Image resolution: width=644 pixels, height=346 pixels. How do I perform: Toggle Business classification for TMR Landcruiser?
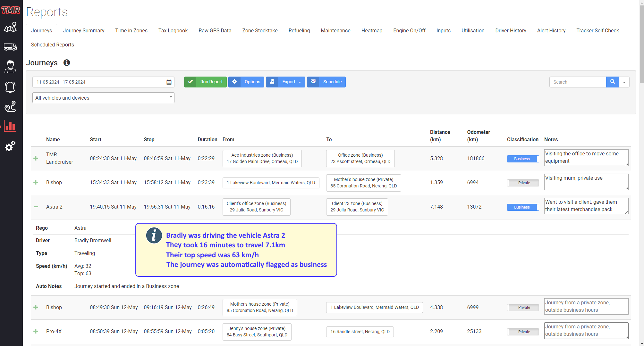(x=523, y=159)
